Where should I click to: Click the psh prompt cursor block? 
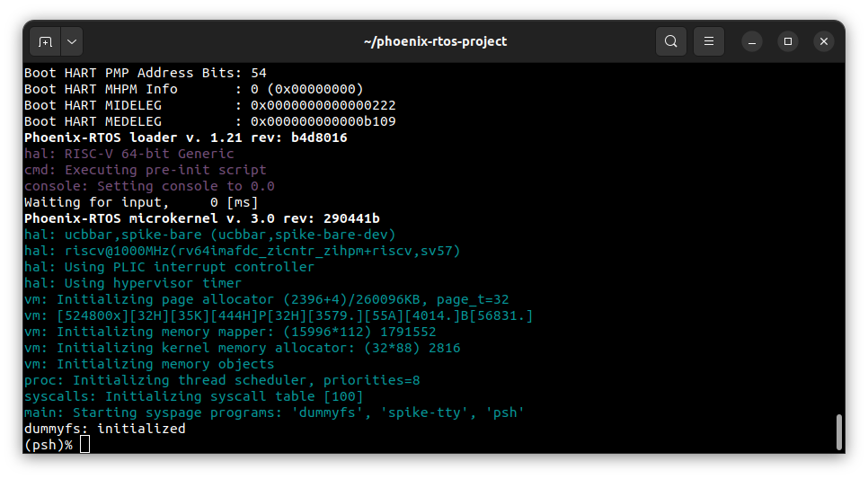(84, 444)
